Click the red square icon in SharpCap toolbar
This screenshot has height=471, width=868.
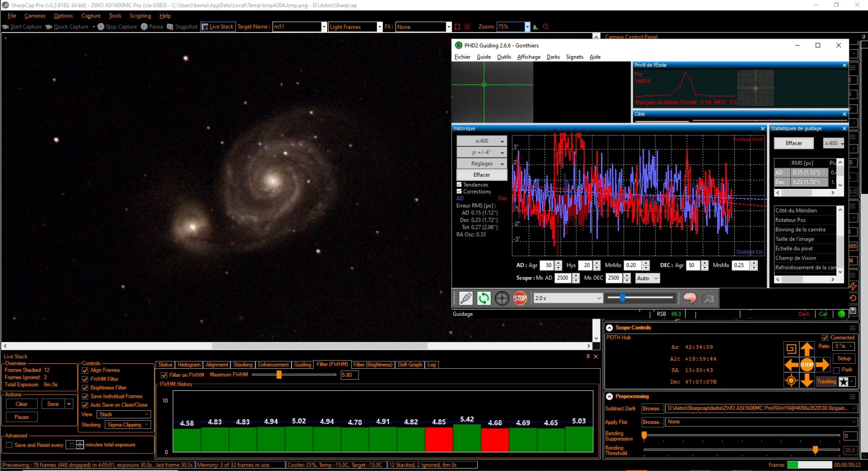[457, 27]
